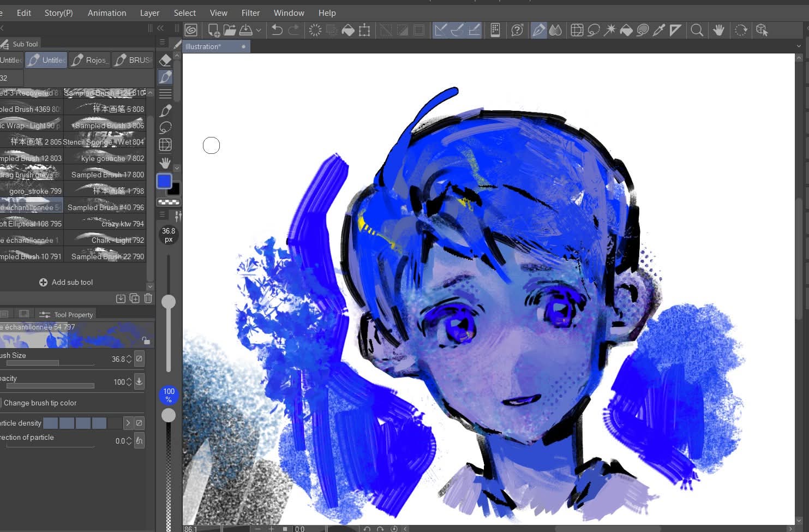The height and width of the screenshot is (532, 809).
Task: Select the Object operation cube tool
Action: click(x=762, y=30)
